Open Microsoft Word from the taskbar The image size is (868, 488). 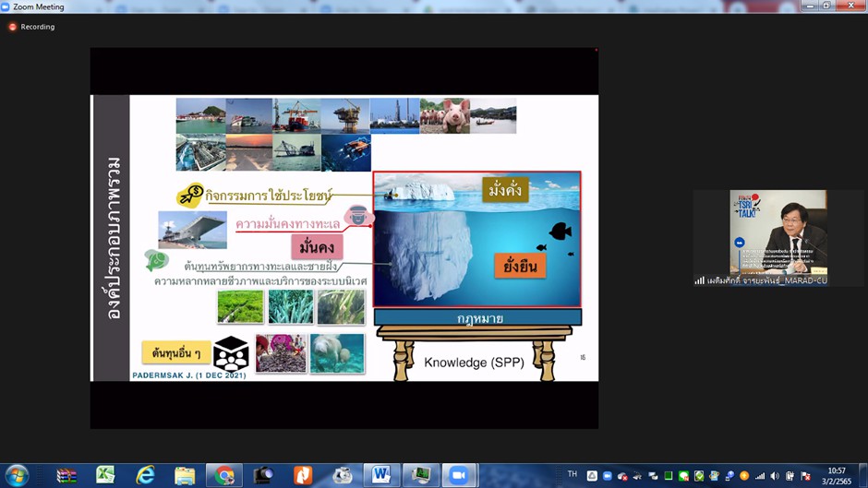pos(380,475)
